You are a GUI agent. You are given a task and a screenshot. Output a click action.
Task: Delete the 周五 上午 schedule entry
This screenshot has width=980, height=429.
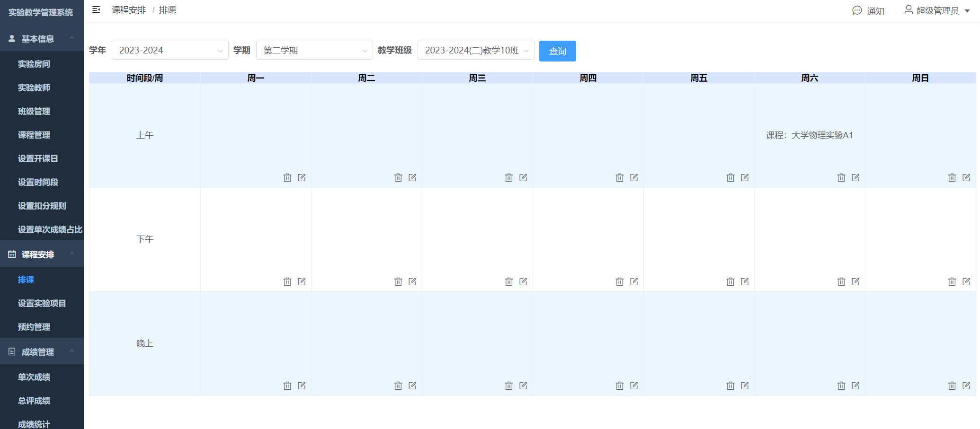pyautogui.click(x=731, y=177)
